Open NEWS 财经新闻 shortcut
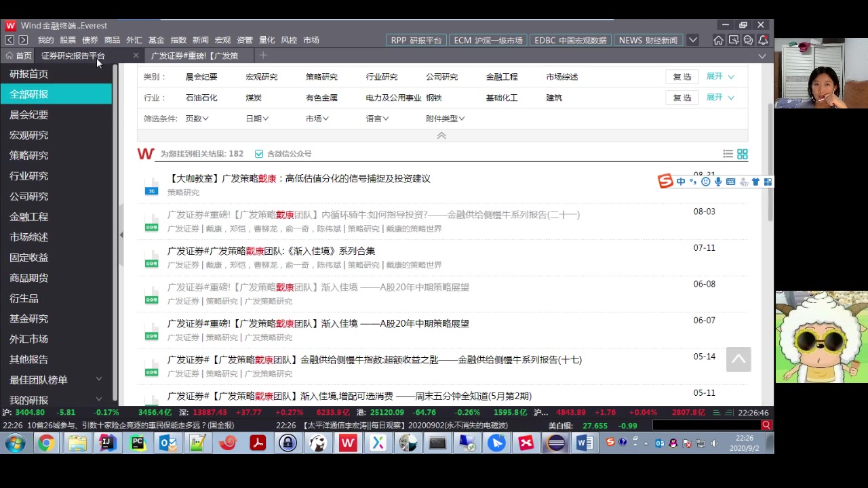 pos(648,40)
